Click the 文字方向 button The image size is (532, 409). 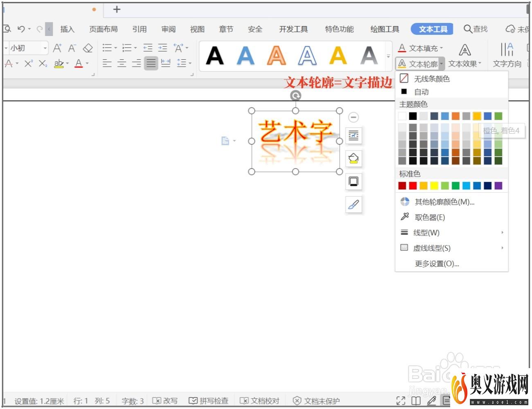pos(507,56)
